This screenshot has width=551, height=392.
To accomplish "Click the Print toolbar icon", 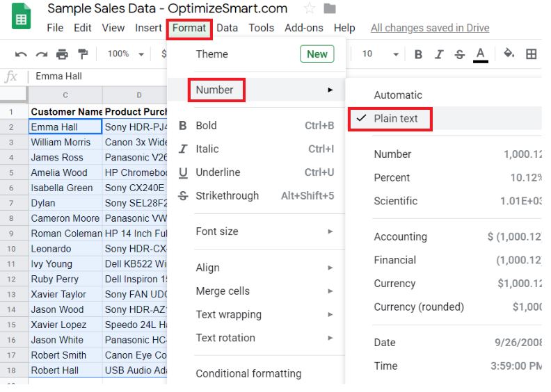I will pos(62,54).
